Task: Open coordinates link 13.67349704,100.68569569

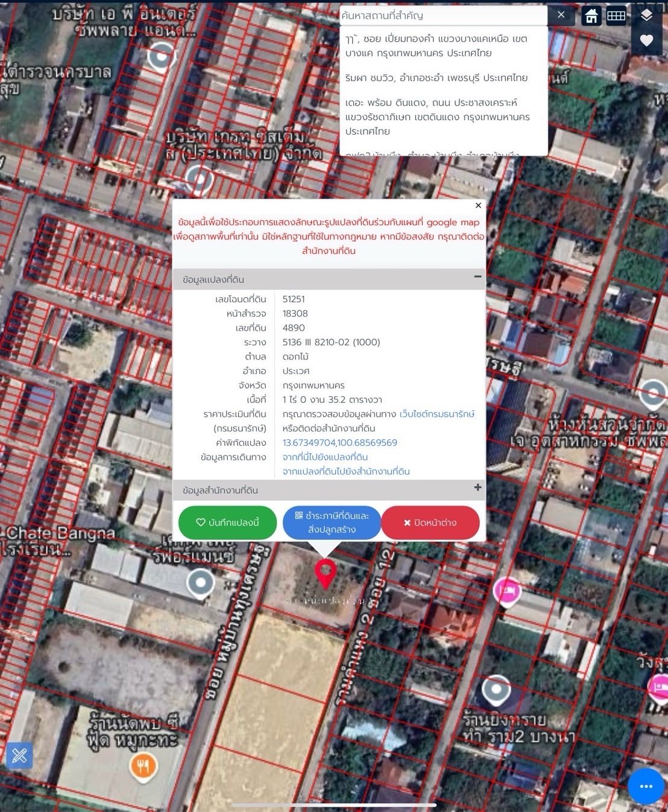Action: tap(340, 443)
